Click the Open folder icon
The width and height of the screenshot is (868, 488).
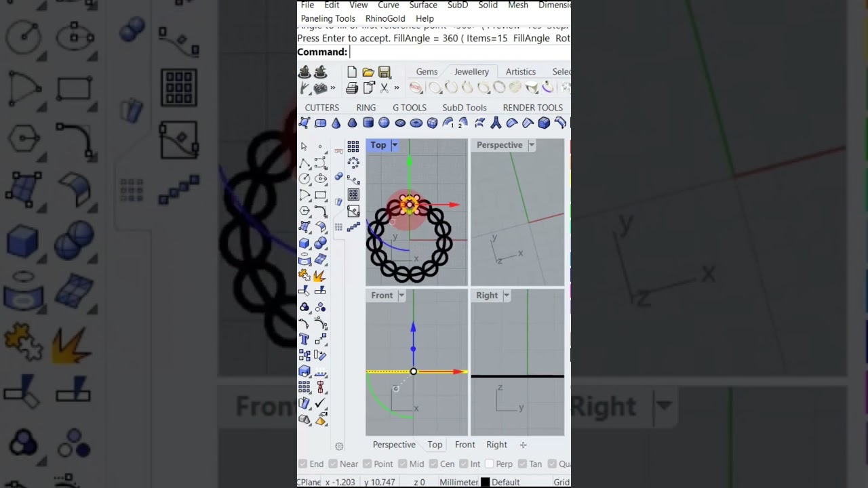tap(368, 72)
